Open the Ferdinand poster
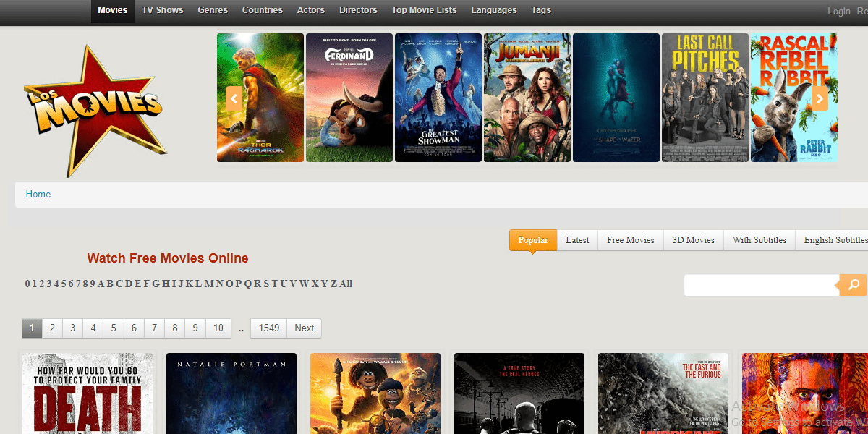This screenshot has width=868, height=434. click(349, 98)
